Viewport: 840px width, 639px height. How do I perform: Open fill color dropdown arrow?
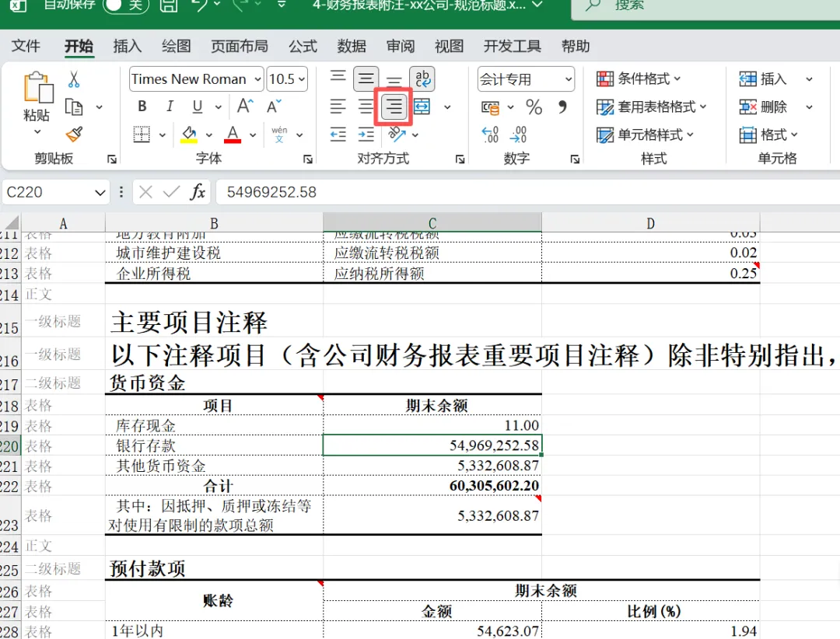(x=209, y=135)
